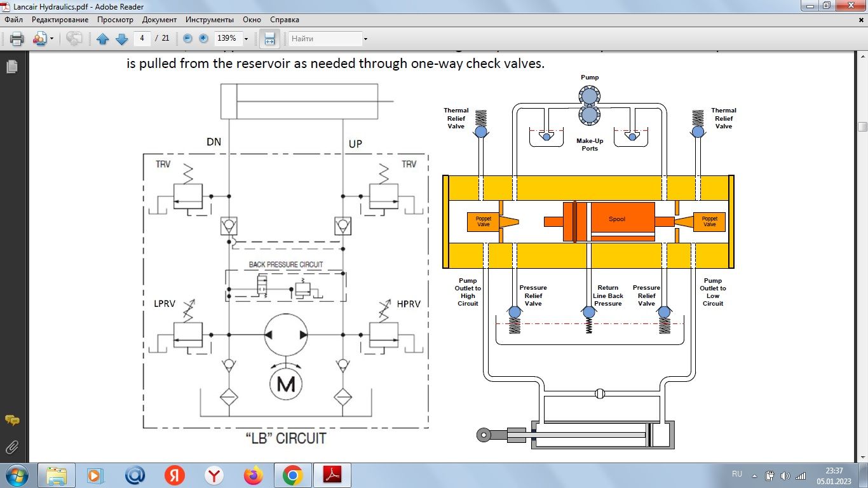This screenshot has height=488, width=868.
Task: Open Firefox from the taskbar
Action: pos(253,475)
